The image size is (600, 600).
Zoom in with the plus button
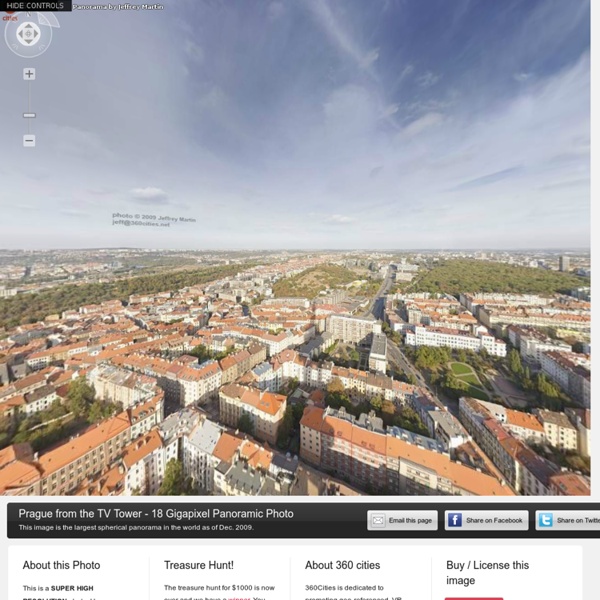29,74
